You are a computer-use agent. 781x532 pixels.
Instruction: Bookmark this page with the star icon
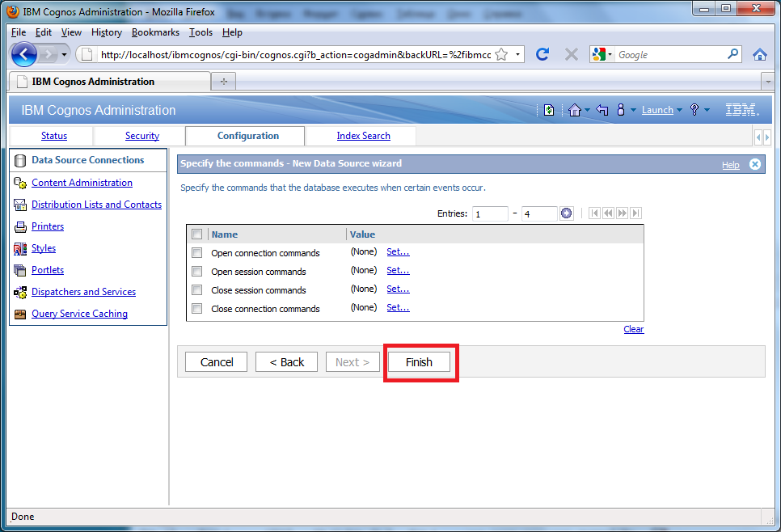[501, 54]
